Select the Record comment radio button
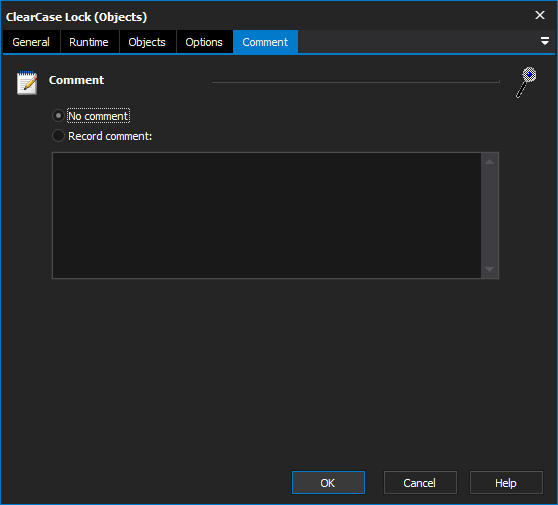 58,136
